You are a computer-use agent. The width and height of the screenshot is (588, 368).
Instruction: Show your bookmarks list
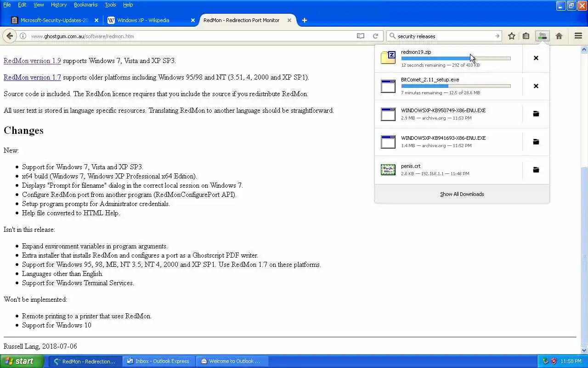[x=526, y=36]
